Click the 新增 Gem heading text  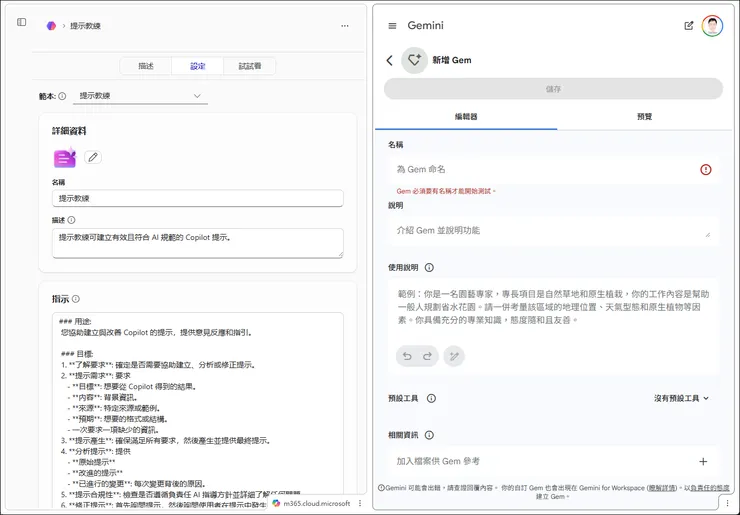pyautogui.click(x=452, y=60)
